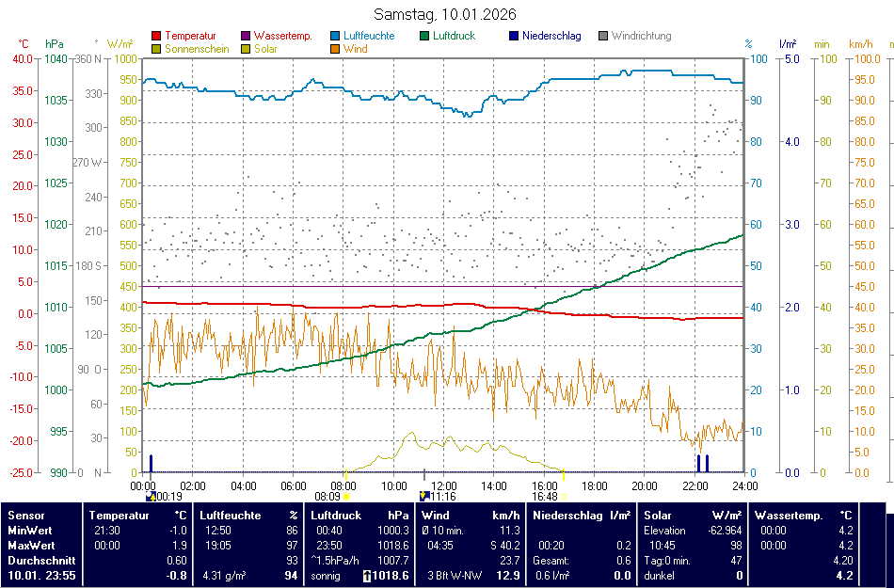Click the purple Wassertemp. legend square
The image size is (894, 588).
(x=246, y=37)
